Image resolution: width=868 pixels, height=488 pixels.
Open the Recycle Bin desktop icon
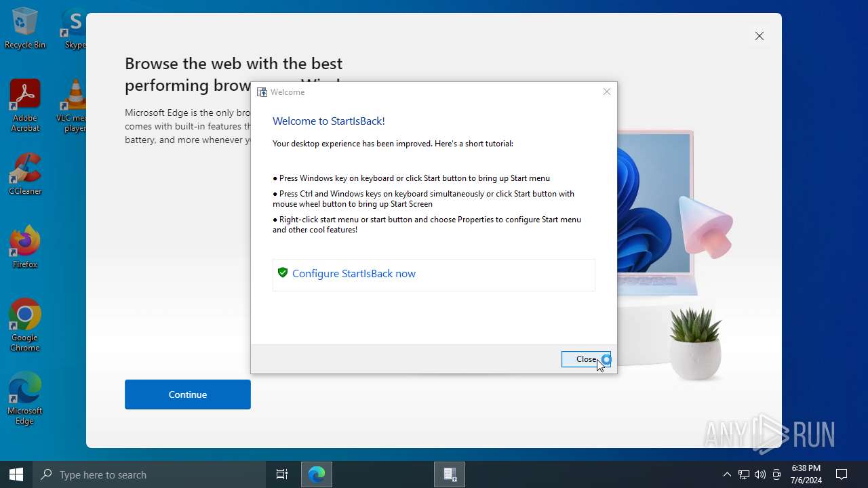(25, 28)
